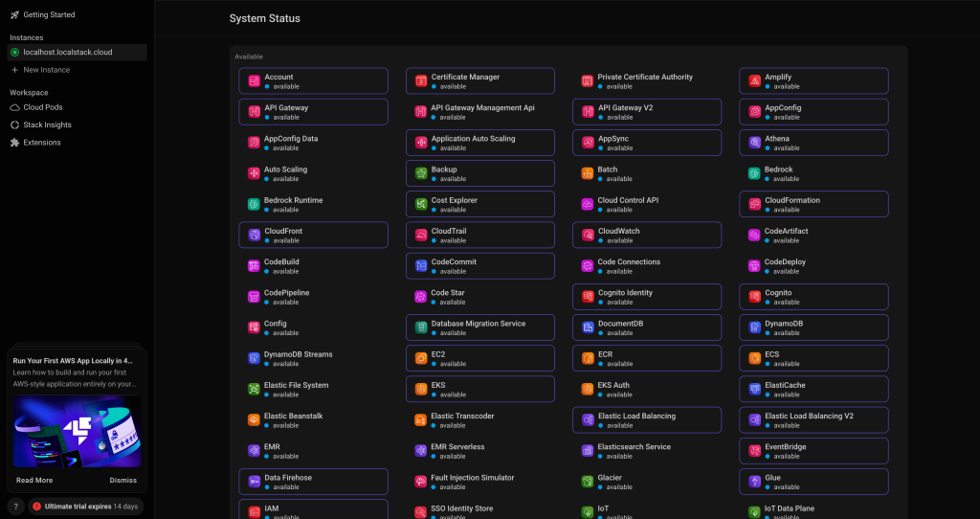Viewport: 980px width, 519px height.
Task: Click the Ultimate trial expires badge
Action: [85, 506]
